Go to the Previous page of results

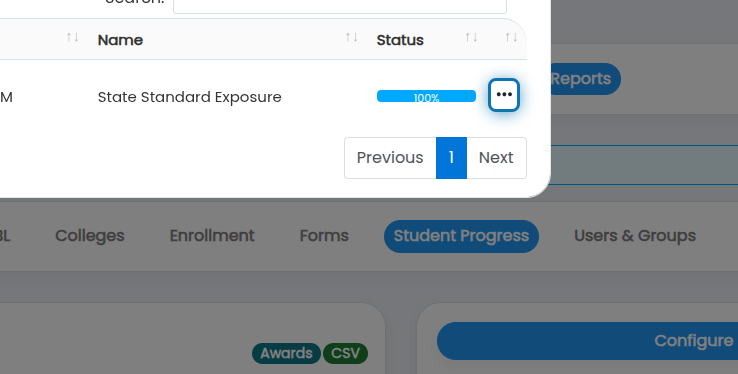[390, 158]
